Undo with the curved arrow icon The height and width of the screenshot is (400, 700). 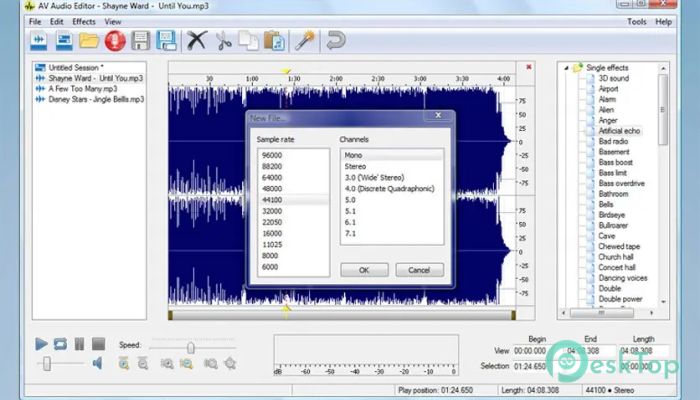coord(336,40)
